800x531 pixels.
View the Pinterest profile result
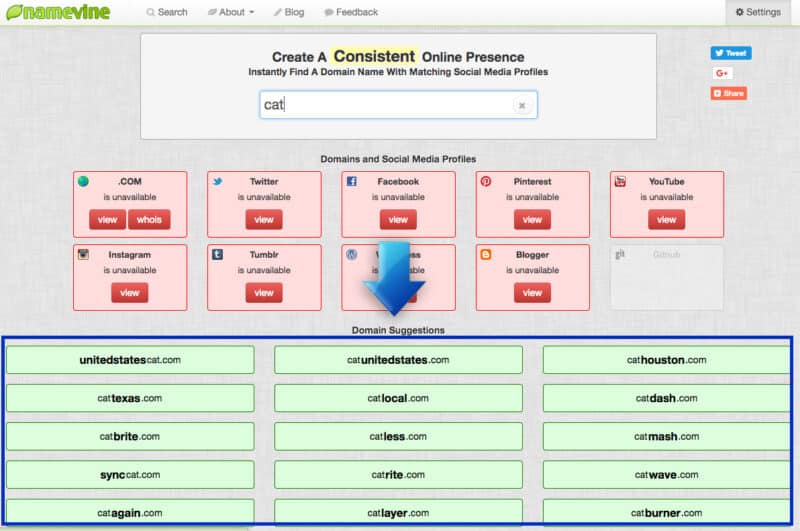point(532,220)
